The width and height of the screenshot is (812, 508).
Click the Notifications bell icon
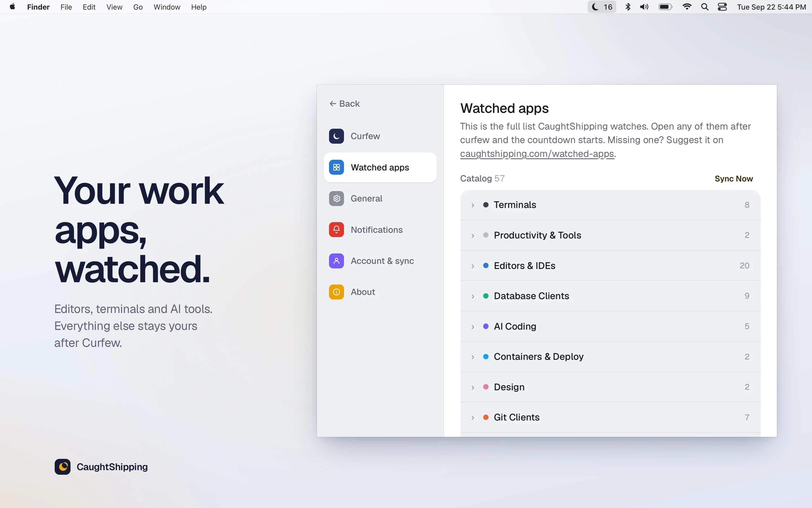coord(336,230)
